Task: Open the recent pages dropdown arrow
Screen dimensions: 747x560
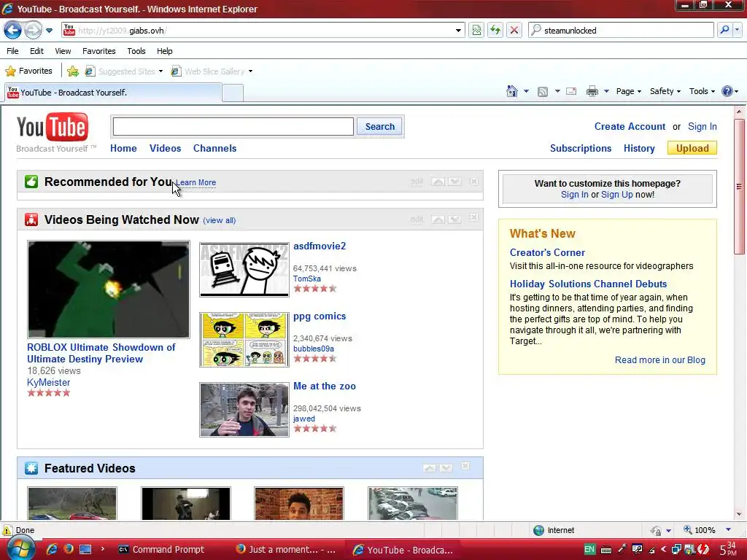Action: coord(49,31)
